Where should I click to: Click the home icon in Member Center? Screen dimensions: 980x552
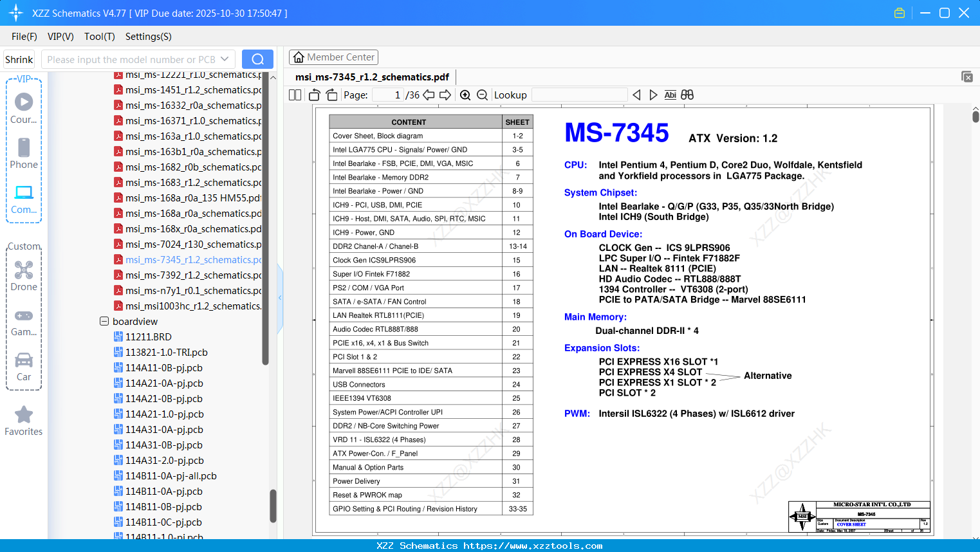[x=299, y=57]
